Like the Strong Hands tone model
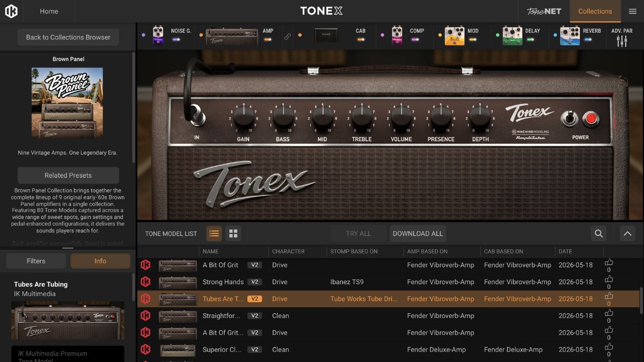This screenshot has height=362, width=644. (609, 279)
